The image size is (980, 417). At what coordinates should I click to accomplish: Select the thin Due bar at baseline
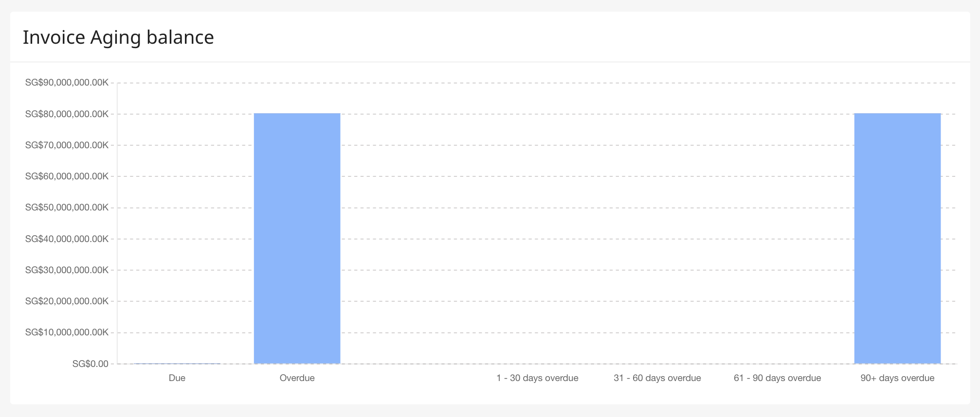pos(177,363)
